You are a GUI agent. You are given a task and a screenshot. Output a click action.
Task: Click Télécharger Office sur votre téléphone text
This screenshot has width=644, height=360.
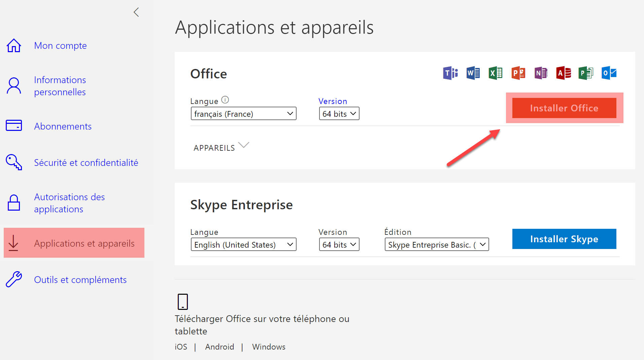click(262, 325)
